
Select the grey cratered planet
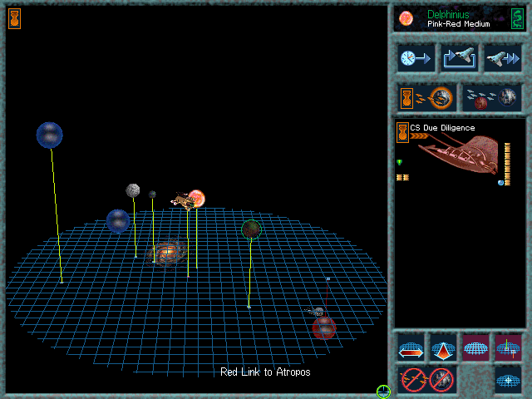[133, 190]
